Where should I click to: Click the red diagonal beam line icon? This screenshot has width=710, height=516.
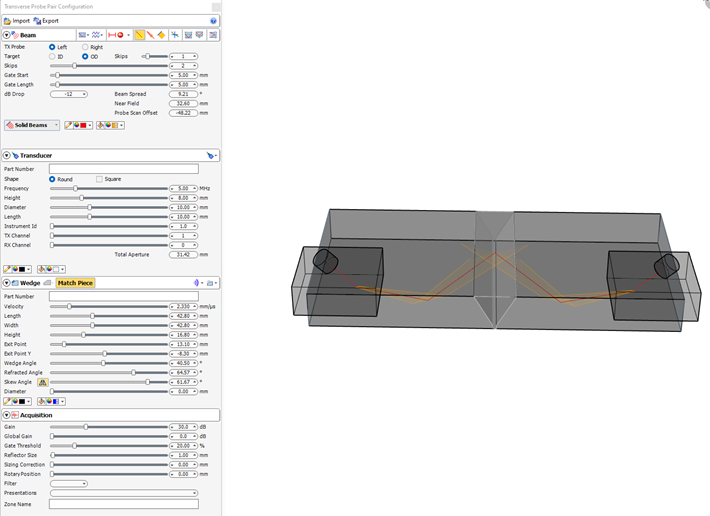pyautogui.click(x=150, y=35)
